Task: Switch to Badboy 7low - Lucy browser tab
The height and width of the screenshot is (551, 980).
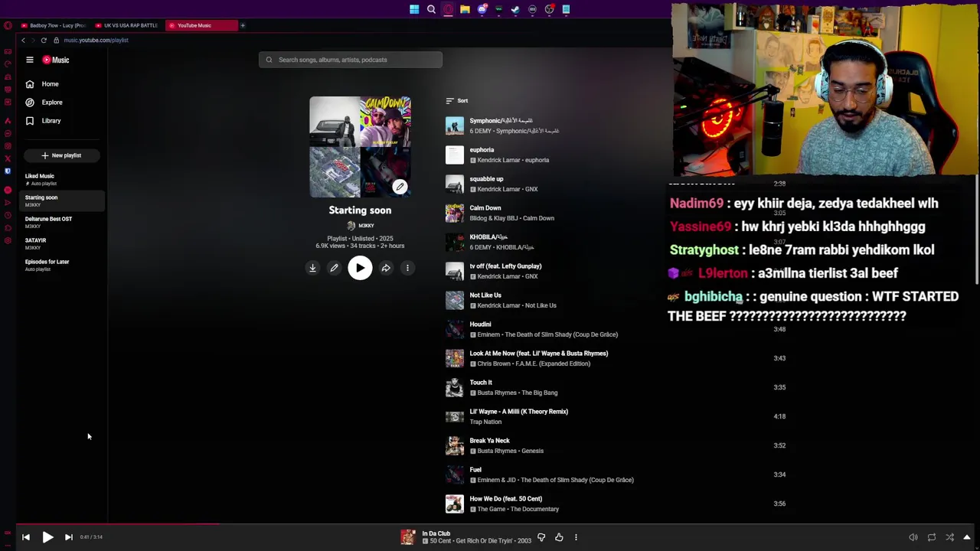Action: click(53, 25)
